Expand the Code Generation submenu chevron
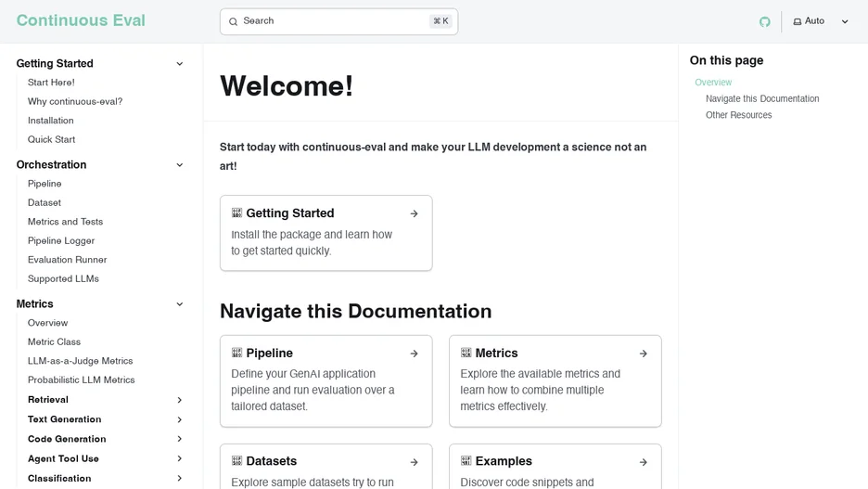 pos(179,439)
